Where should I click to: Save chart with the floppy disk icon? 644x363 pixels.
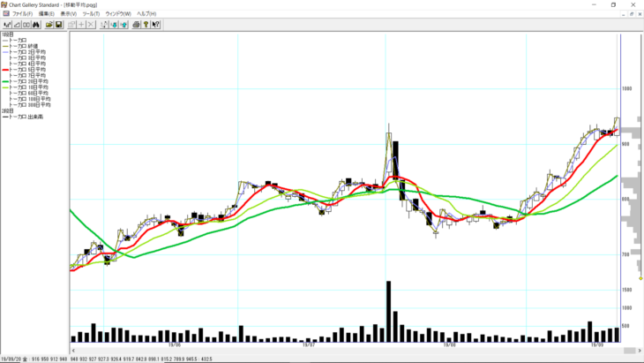(58, 24)
